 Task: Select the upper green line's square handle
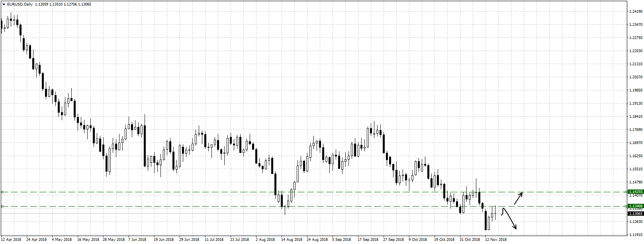[x=2, y=192]
